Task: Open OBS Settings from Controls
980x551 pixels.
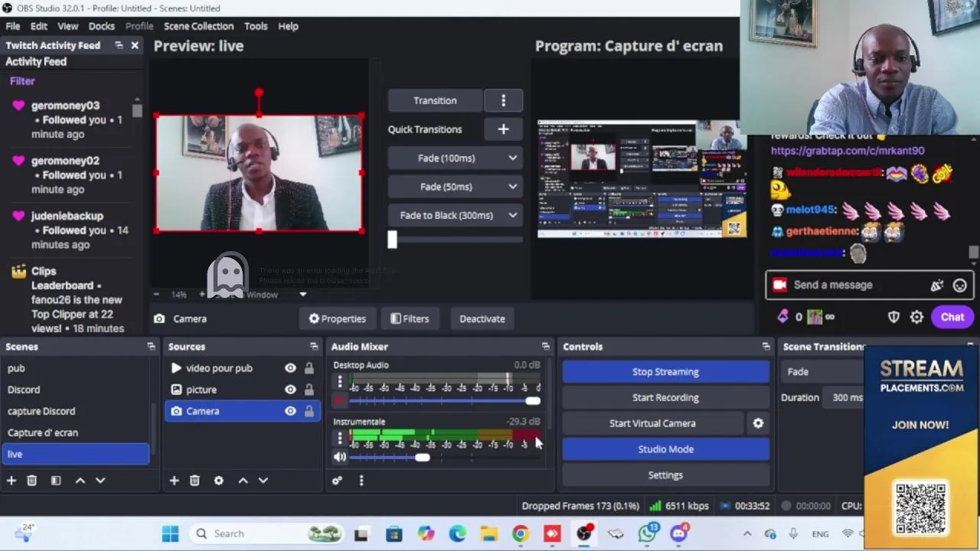Action: click(x=665, y=475)
